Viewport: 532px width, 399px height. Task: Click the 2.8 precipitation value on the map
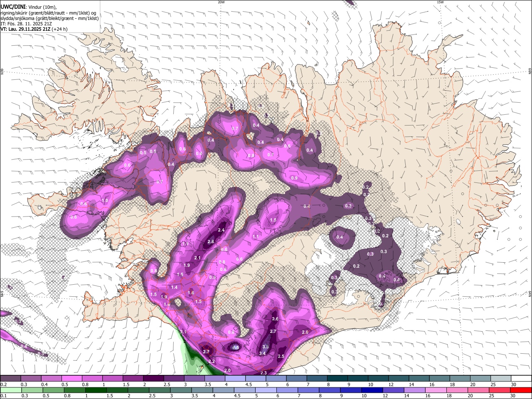click(211, 241)
